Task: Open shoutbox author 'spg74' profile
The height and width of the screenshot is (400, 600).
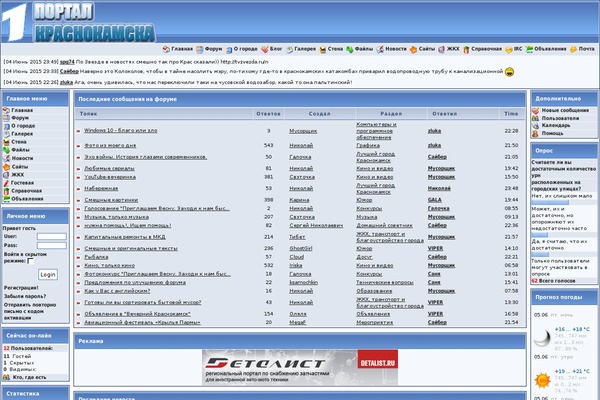Action: [x=67, y=62]
